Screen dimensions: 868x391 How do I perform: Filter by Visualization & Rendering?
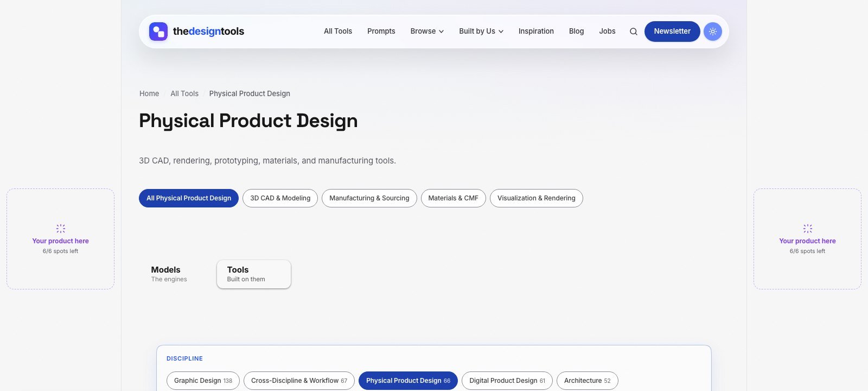[537, 198]
